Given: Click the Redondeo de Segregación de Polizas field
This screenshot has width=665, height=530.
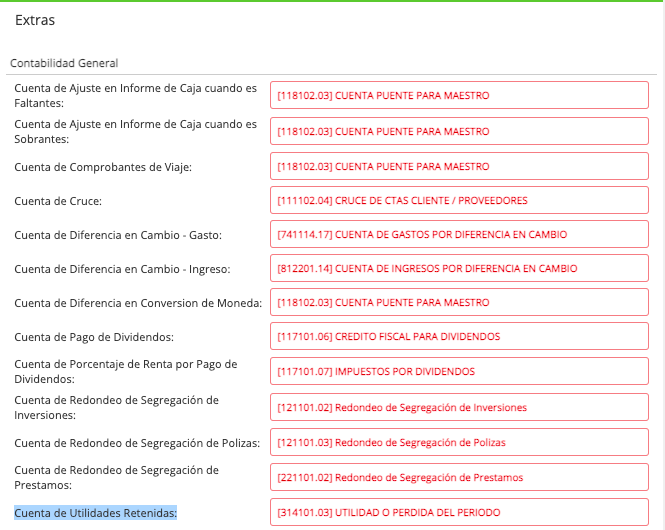Looking at the screenshot, I should 459,442.
